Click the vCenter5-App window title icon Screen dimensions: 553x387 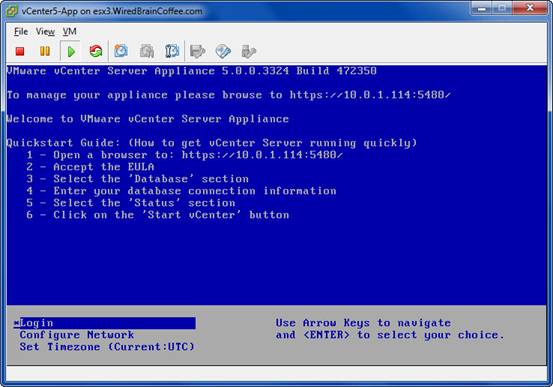pyautogui.click(x=12, y=11)
